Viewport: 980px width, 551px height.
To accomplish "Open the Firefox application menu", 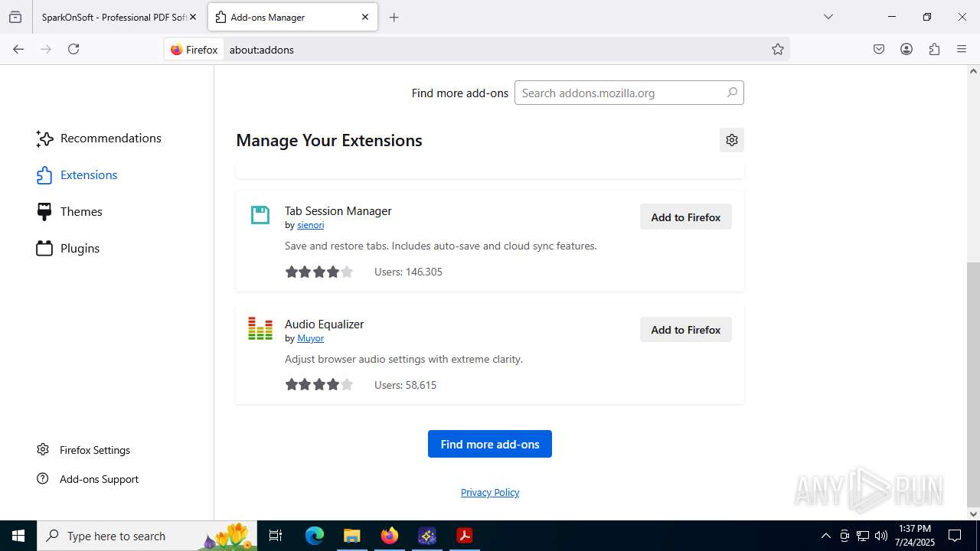I will tap(962, 49).
